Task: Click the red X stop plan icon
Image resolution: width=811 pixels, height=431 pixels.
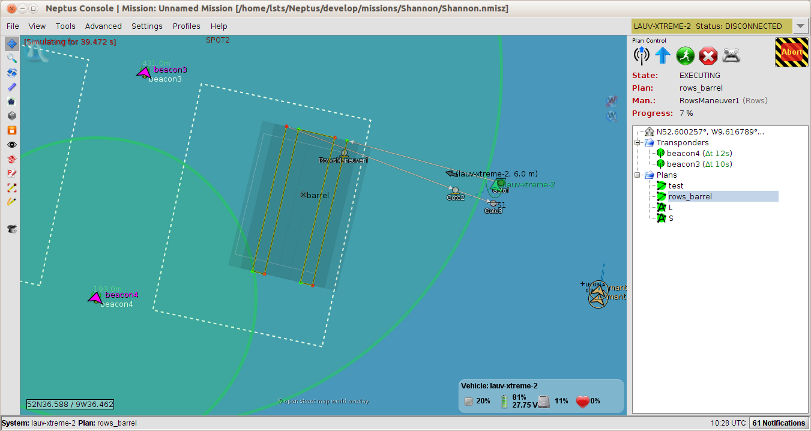Action: pos(709,57)
